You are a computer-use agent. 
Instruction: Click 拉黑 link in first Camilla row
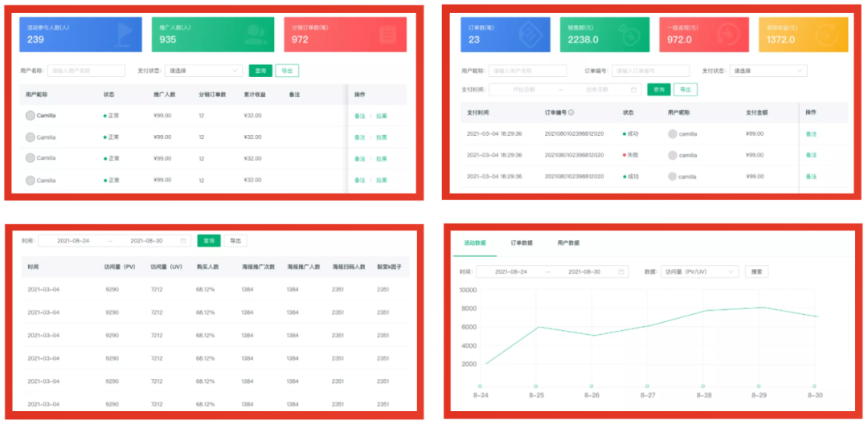point(382,116)
